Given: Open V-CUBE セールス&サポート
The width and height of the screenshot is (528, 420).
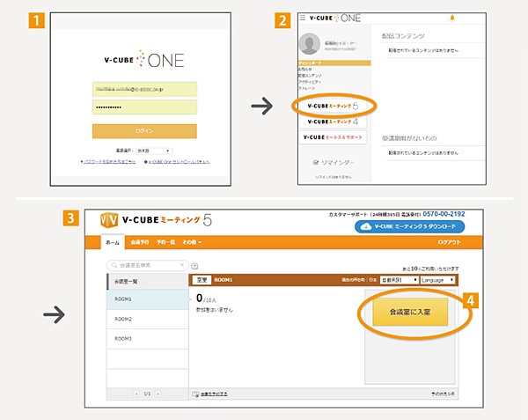Looking at the screenshot, I should click(x=333, y=137).
